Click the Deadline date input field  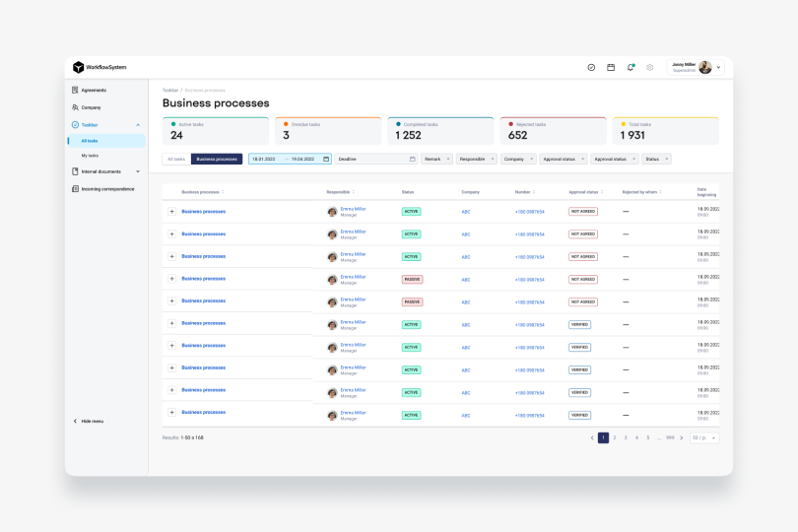(374, 159)
